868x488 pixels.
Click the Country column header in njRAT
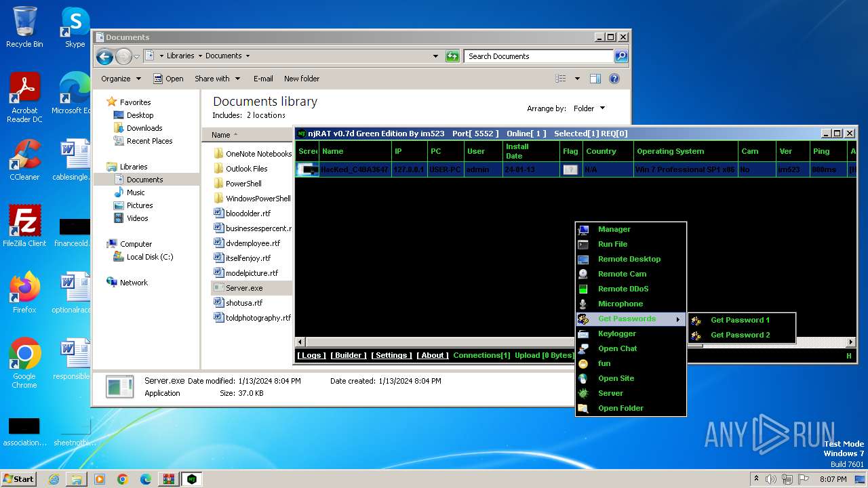click(608, 151)
